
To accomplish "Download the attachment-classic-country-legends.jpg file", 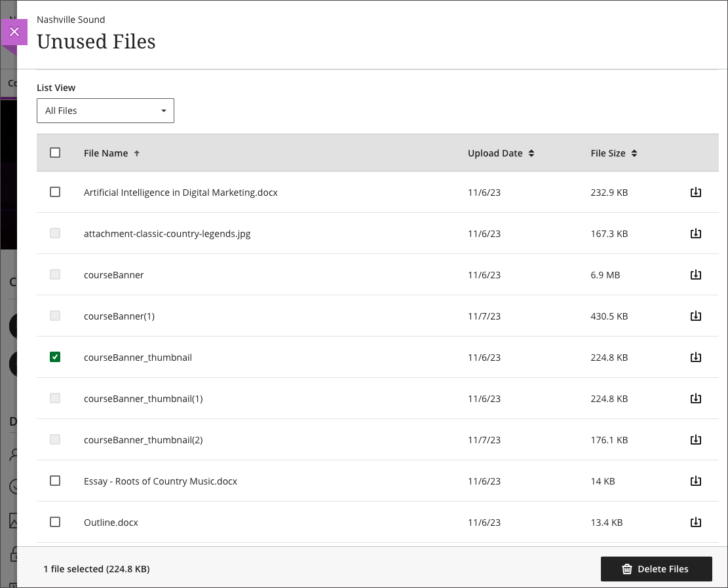I will point(696,233).
